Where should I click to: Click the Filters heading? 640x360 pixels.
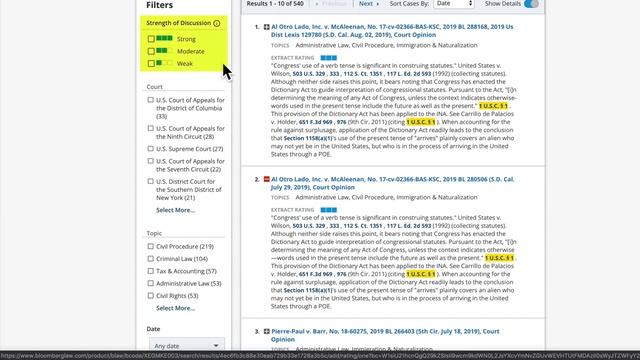click(160, 5)
